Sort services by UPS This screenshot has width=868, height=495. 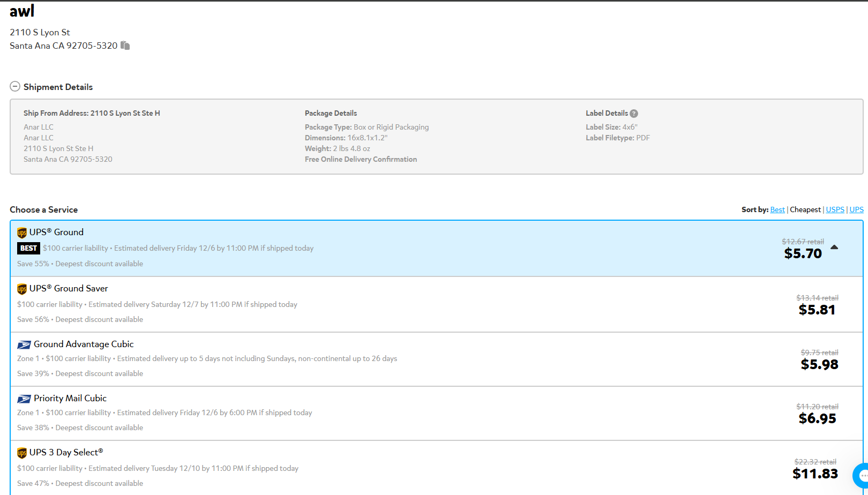[x=856, y=209]
